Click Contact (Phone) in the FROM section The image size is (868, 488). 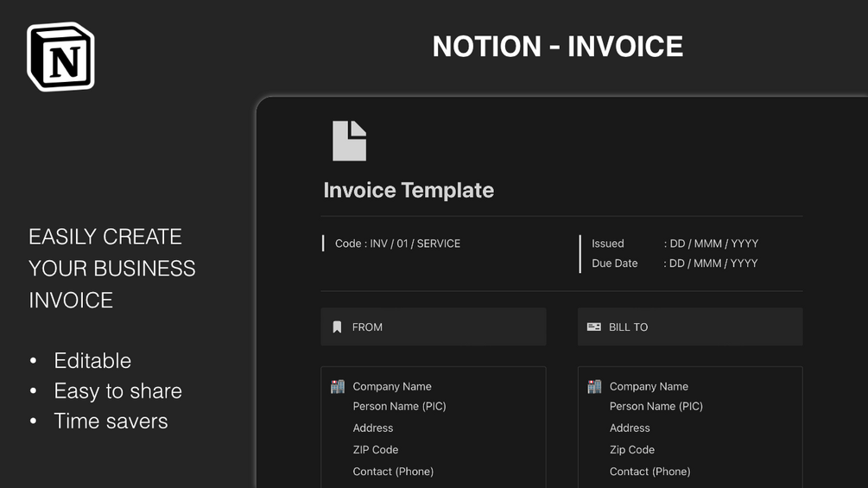point(393,472)
